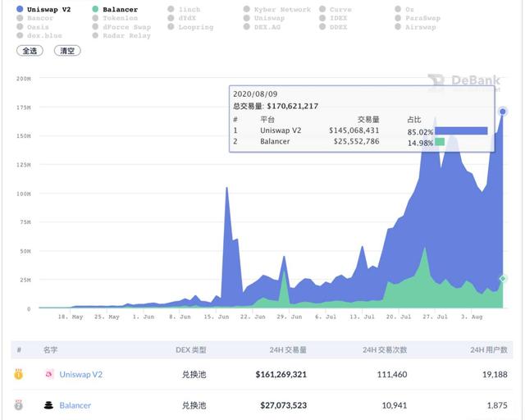This screenshot has width=525, height=420.
Task: Click the Uniswap V2 data point marker on chart
Action: (503, 112)
